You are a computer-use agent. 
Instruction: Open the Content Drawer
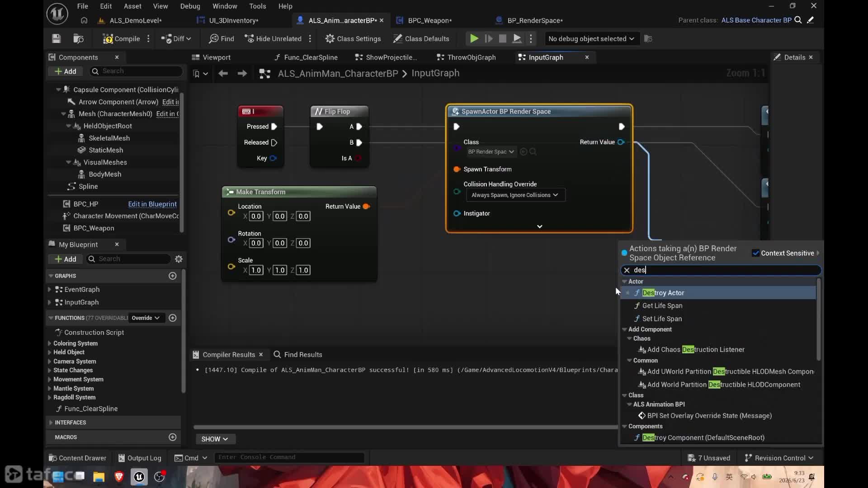click(x=77, y=458)
